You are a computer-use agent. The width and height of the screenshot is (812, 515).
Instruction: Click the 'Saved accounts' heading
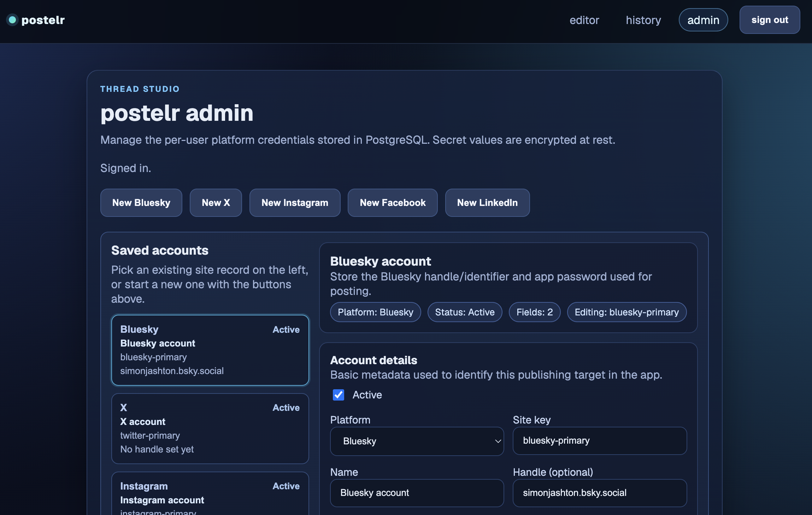[160, 250]
